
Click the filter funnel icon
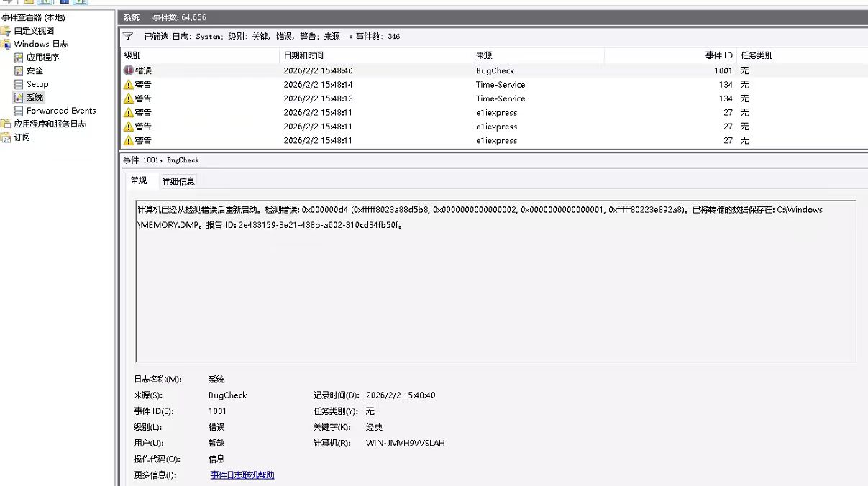[x=128, y=36]
